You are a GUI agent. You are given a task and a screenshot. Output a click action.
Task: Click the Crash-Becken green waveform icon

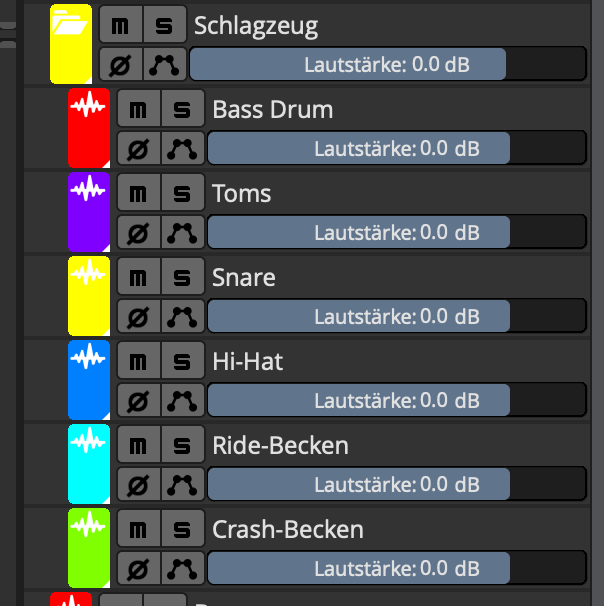pyautogui.click(x=89, y=525)
